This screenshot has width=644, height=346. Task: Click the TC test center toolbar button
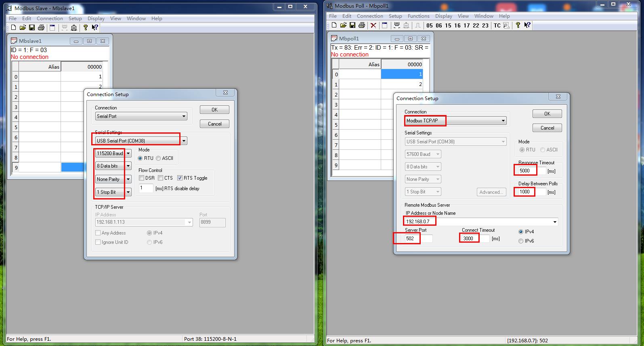coord(497,25)
